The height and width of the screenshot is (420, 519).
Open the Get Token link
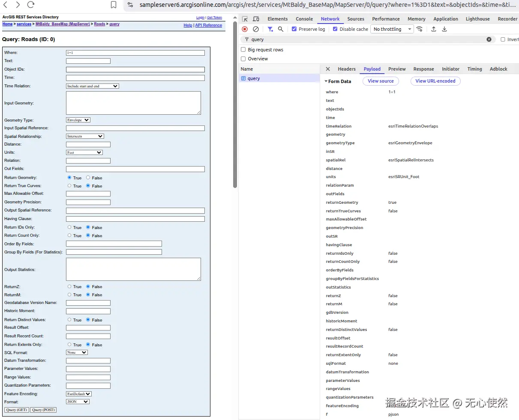point(214,18)
